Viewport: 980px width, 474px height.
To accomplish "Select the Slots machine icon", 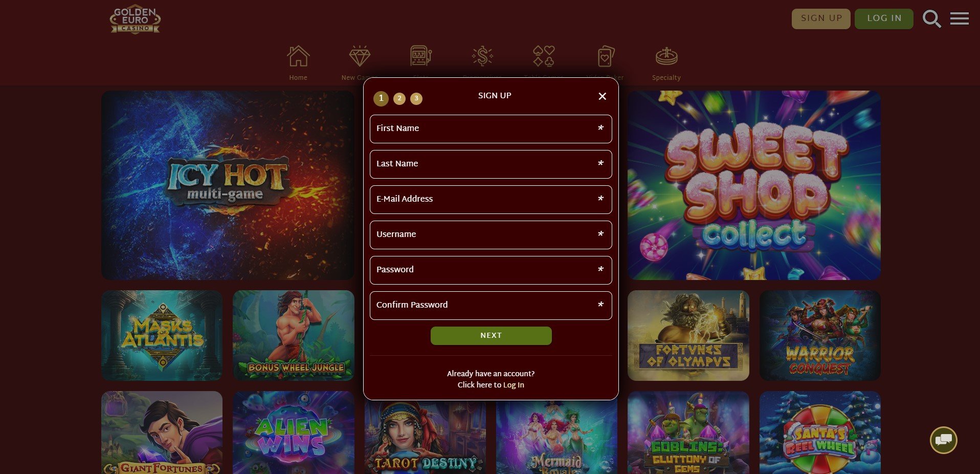I will [x=421, y=56].
